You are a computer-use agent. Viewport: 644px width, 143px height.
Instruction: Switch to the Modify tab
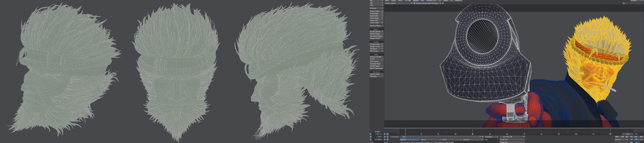coord(394,1)
